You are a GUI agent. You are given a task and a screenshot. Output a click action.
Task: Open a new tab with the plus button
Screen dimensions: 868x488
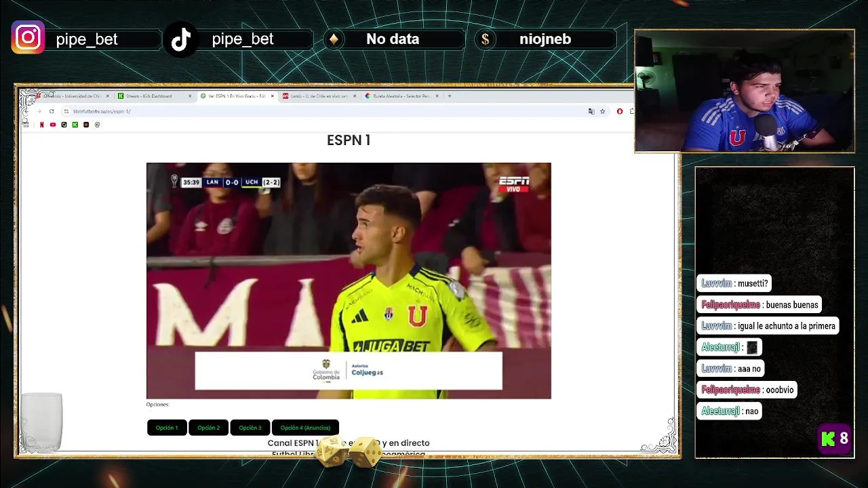449,96
